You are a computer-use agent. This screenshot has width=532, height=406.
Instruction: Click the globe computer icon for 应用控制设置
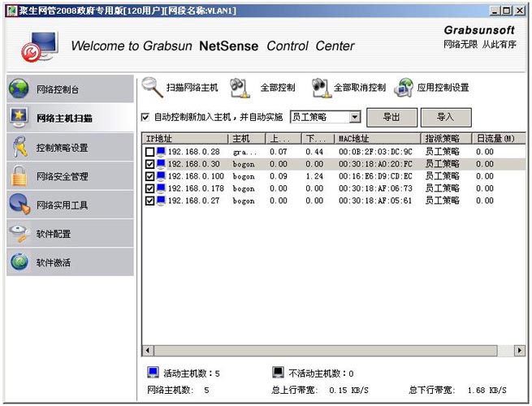[x=404, y=88]
